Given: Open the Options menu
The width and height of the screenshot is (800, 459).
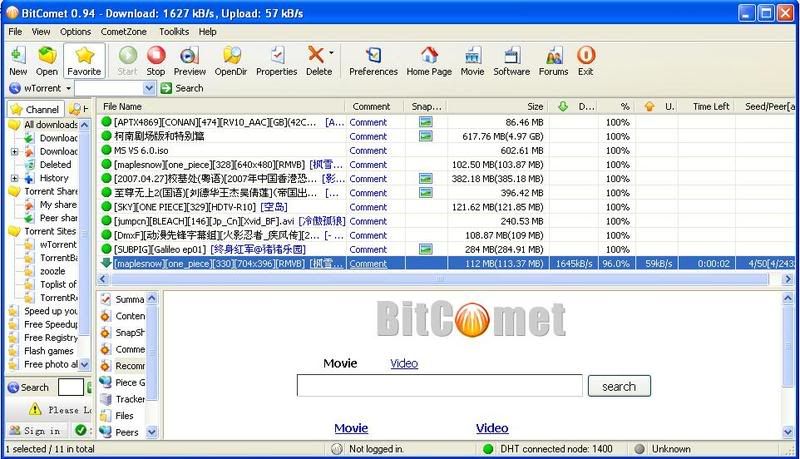Looking at the screenshot, I should [76, 32].
